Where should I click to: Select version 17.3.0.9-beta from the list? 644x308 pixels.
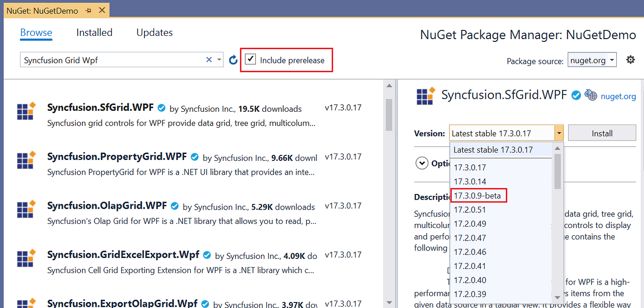478,195
